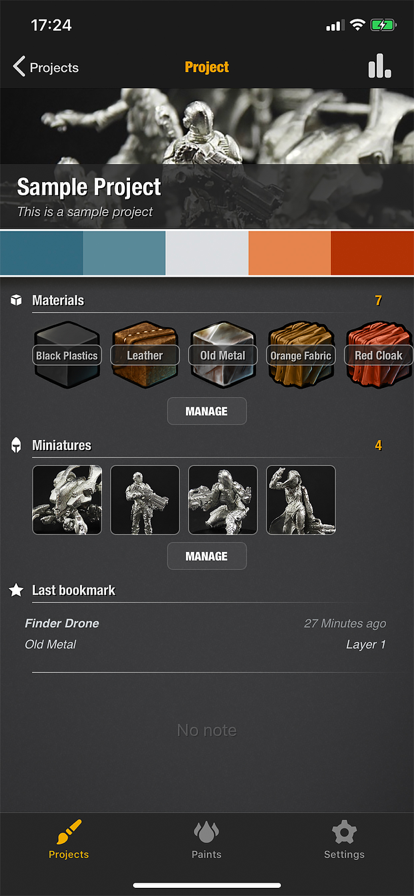Screen dimensions: 414x896
Task: Open the statistics bar chart icon
Action: 380,67
